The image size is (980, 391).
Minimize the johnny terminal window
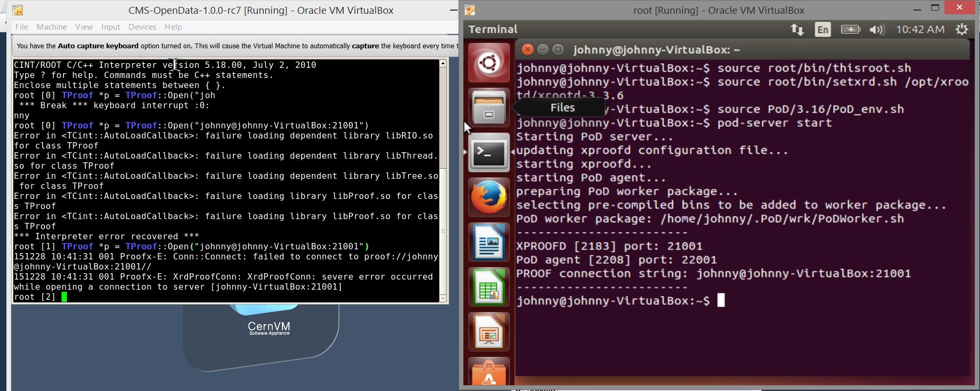pyautogui.click(x=543, y=50)
